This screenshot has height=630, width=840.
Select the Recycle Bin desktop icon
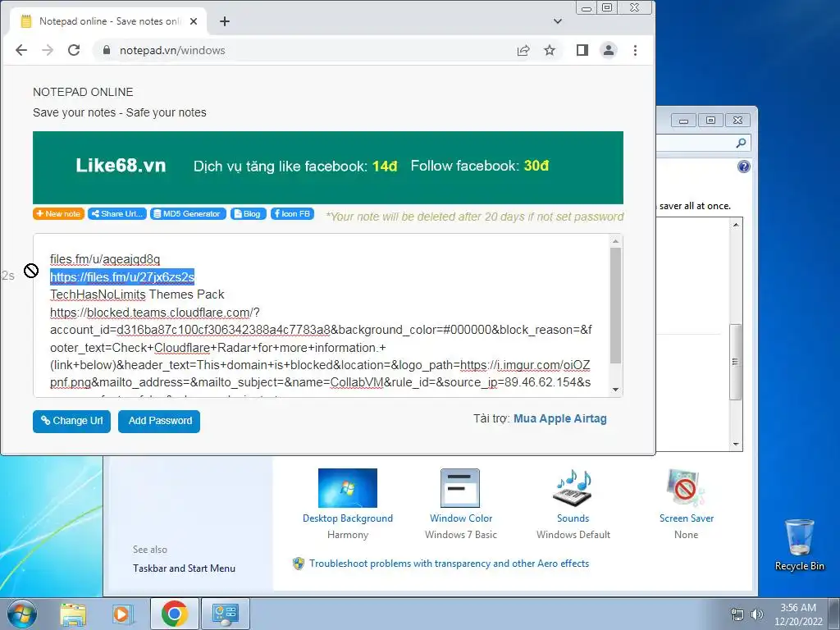click(799, 545)
